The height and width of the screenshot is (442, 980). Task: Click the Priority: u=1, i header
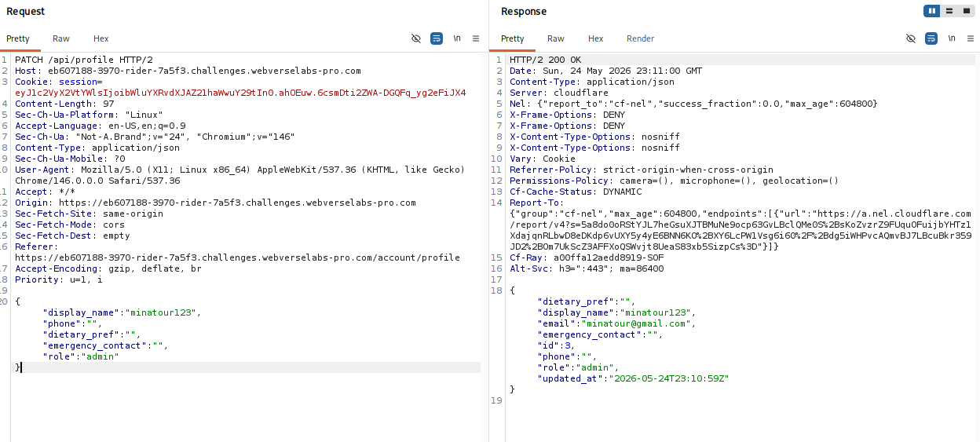pos(59,279)
